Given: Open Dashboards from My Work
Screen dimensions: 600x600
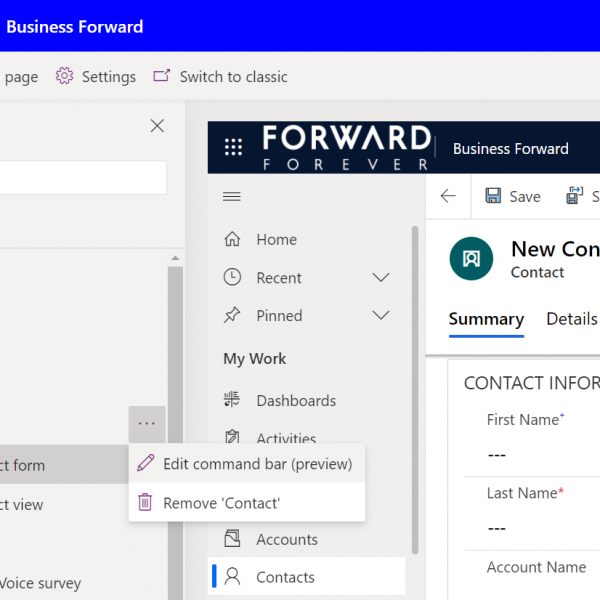Looking at the screenshot, I should coord(295,401).
